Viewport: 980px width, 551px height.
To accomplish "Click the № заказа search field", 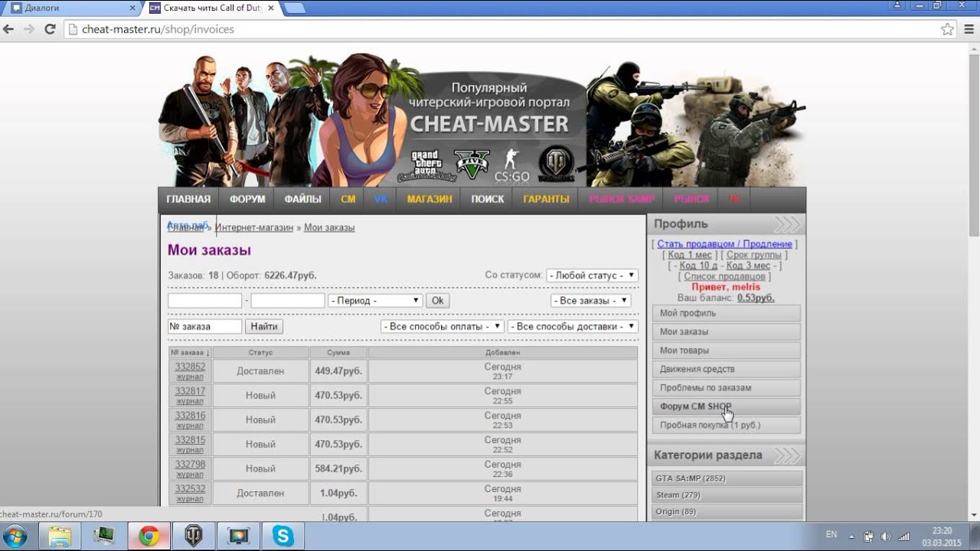I will point(204,327).
